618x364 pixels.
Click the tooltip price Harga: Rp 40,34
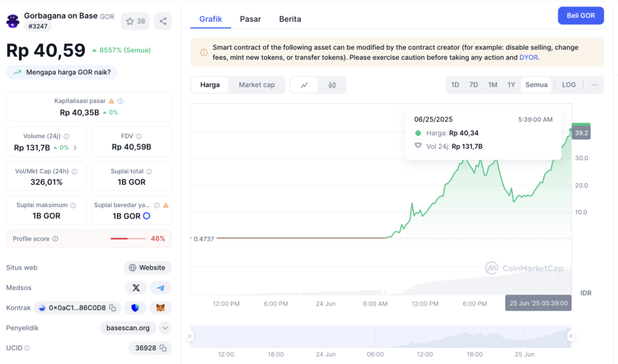click(x=453, y=133)
